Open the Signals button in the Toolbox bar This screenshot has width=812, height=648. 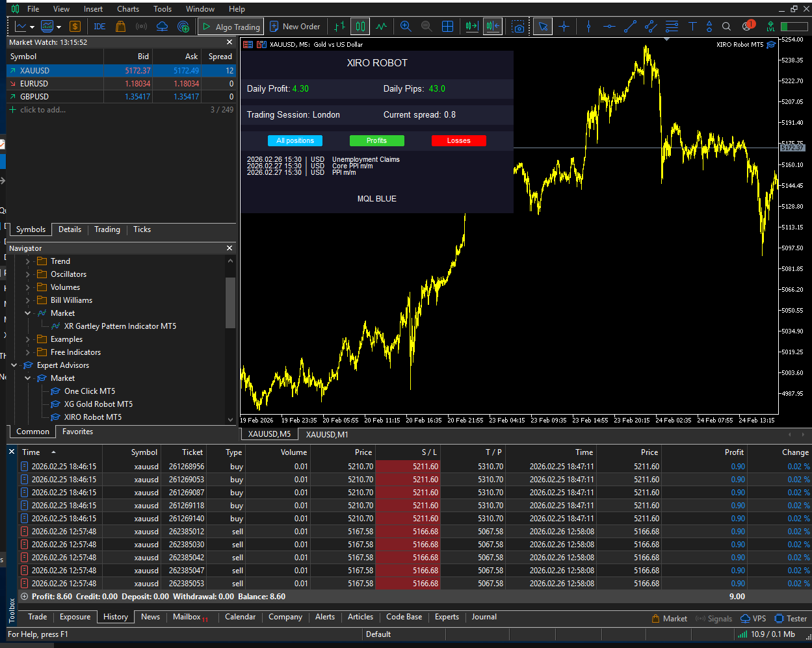pyautogui.click(x=714, y=619)
